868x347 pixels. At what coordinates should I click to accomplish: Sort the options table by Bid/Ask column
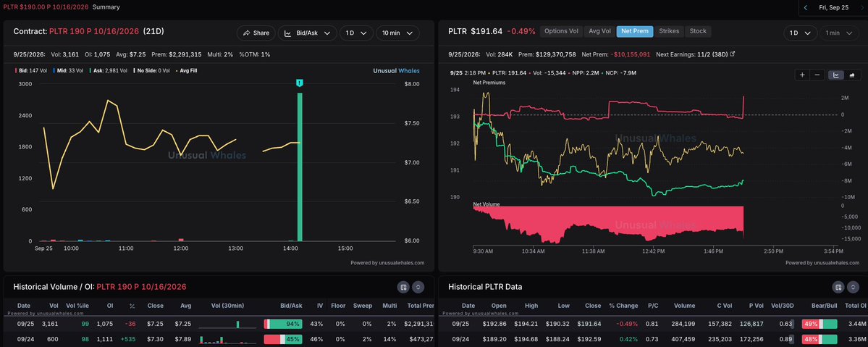(292, 306)
